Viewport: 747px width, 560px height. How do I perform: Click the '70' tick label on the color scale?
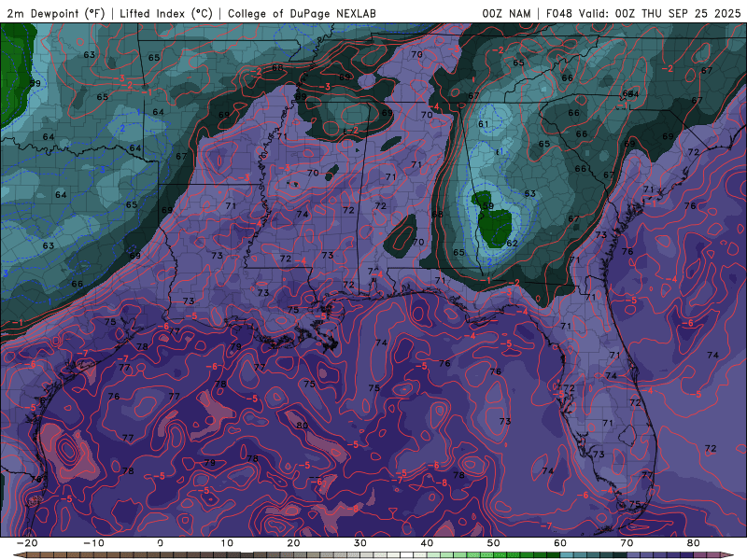[x=627, y=543]
